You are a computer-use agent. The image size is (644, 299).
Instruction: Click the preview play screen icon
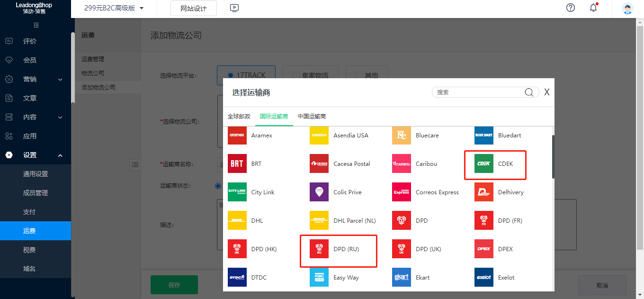[234, 8]
